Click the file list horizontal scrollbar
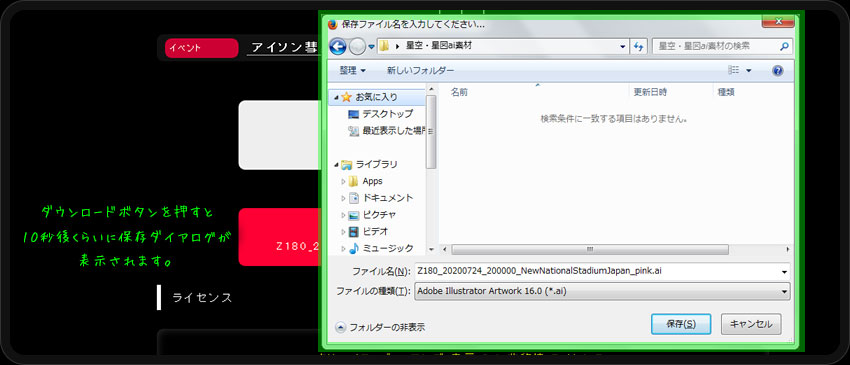This screenshot has height=365, width=850. pos(589,249)
